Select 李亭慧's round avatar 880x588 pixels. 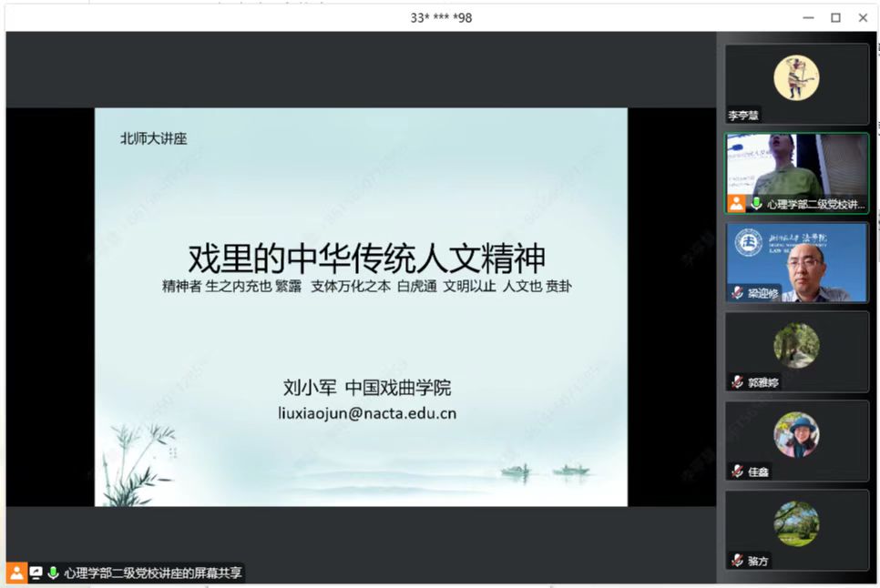[x=796, y=77]
